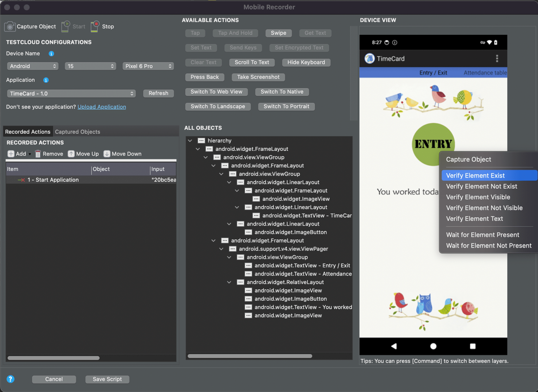Click the Remove action trash icon
The width and height of the screenshot is (538, 392).
[x=37, y=153]
